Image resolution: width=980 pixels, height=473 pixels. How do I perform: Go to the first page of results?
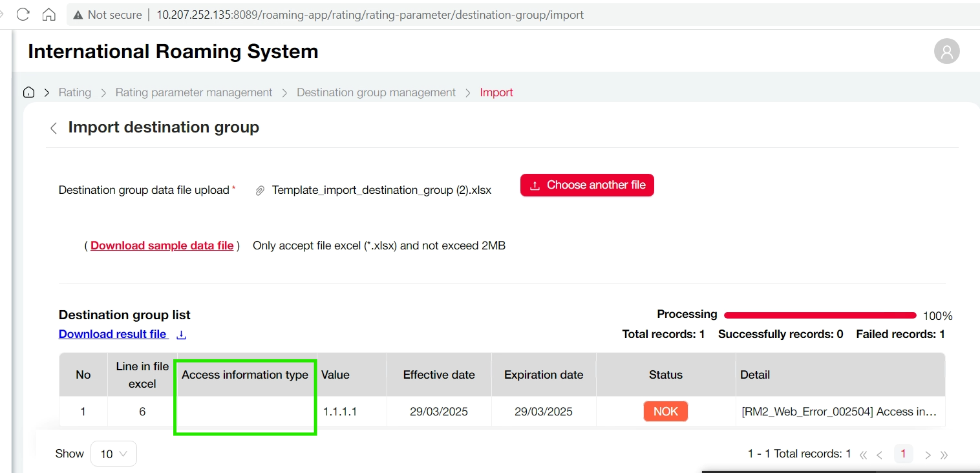(864, 455)
